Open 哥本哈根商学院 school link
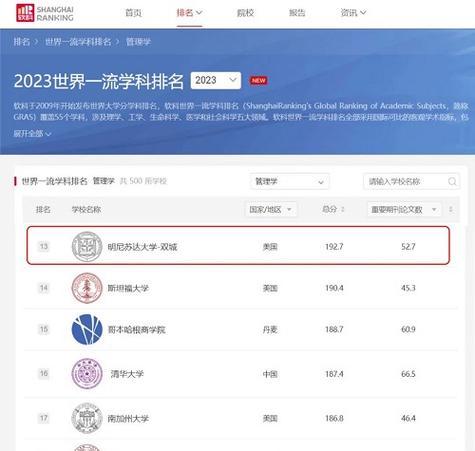The width and height of the screenshot is (475, 451). (136, 330)
